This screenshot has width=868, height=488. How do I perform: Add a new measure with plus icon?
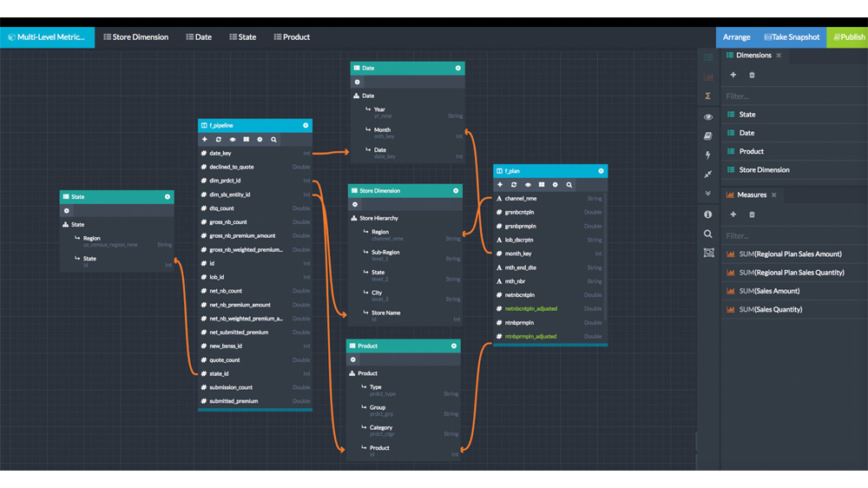(x=733, y=214)
